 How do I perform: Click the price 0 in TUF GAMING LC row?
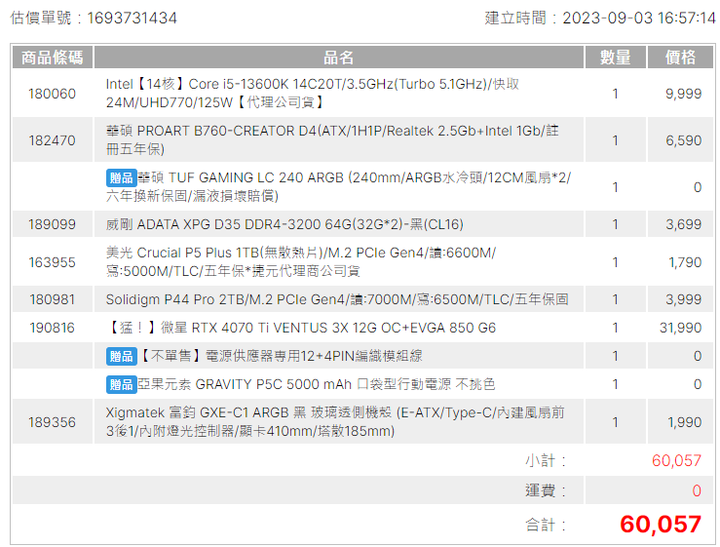[x=698, y=187]
